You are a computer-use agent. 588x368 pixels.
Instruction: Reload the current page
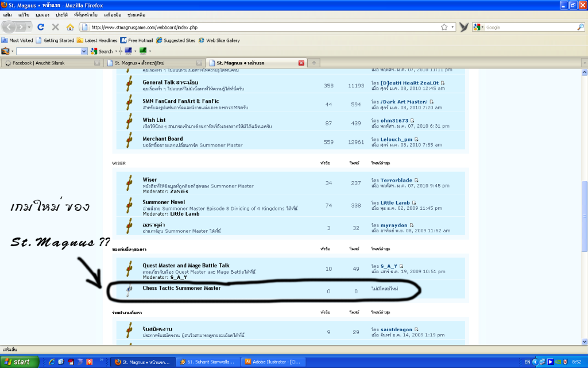pos(41,27)
